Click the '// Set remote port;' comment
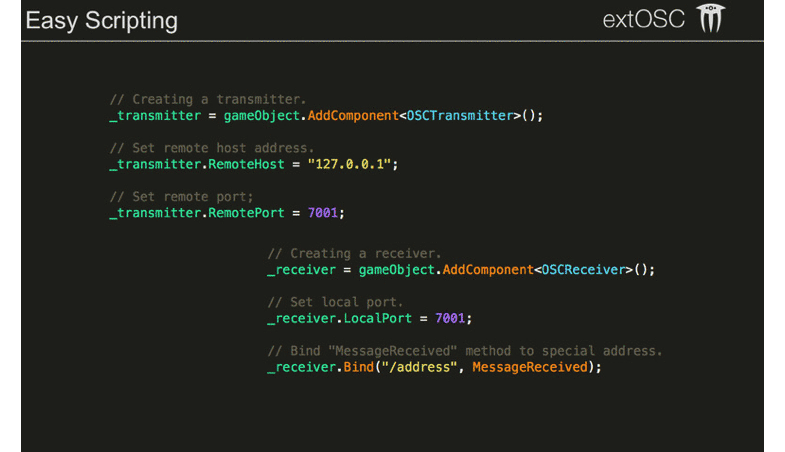Viewport: 785px width, 452px height. (182, 196)
